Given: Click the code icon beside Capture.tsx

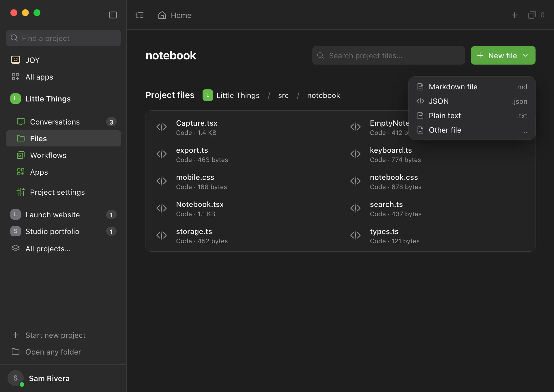Looking at the screenshot, I should click(162, 127).
